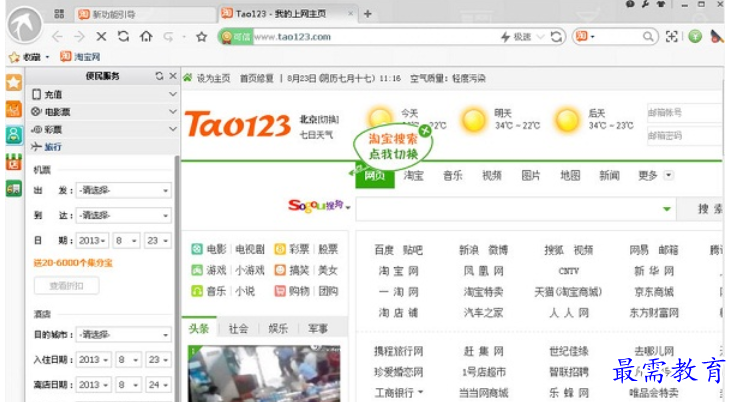The width and height of the screenshot is (734, 402).
Task: Open search suggestions green arrow dropdown
Action: pos(667,209)
